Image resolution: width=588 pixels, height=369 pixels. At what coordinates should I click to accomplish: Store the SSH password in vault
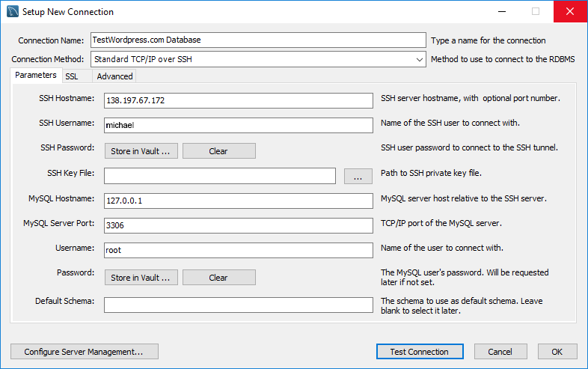(x=141, y=151)
